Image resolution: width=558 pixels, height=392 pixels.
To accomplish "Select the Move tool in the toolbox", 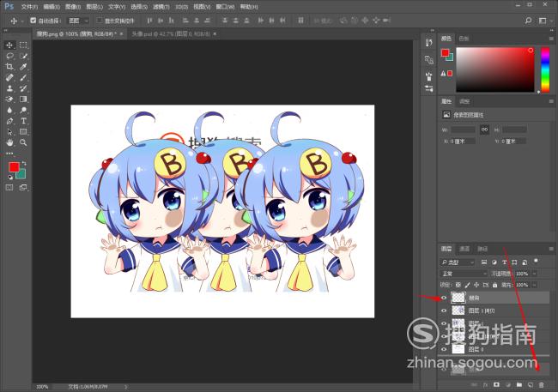I will pyautogui.click(x=9, y=45).
